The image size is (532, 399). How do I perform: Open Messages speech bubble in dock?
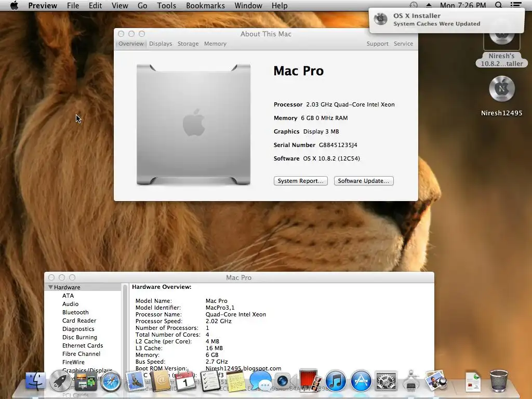pos(260,381)
